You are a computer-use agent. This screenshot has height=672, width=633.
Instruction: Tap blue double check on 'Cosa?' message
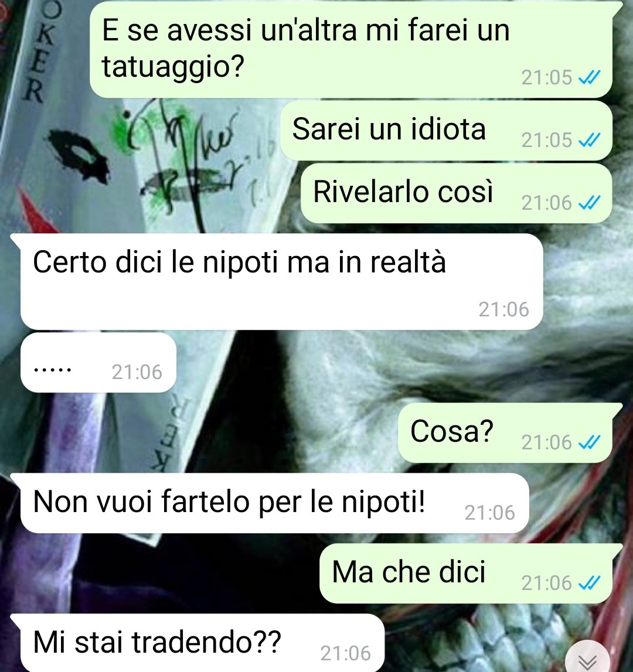click(x=589, y=442)
